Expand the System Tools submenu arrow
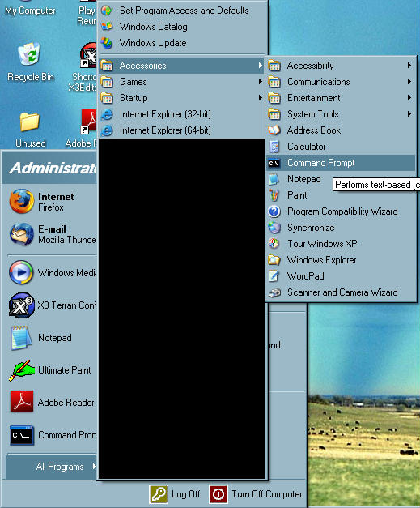 [x=409, y=114]
